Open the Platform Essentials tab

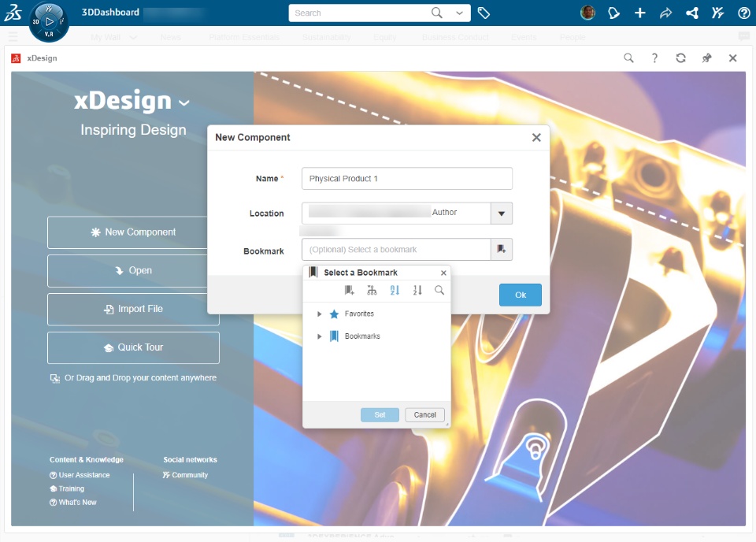[x=244, y=37]
